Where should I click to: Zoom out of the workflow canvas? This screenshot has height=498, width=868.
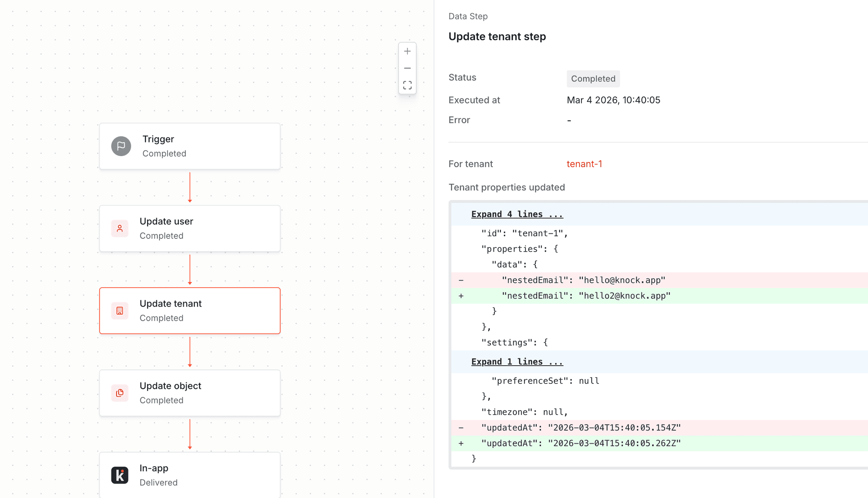[x=407, y=68]
